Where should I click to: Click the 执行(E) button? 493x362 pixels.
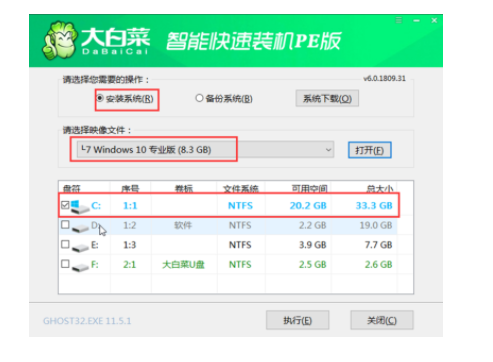[x=297, y=320]
